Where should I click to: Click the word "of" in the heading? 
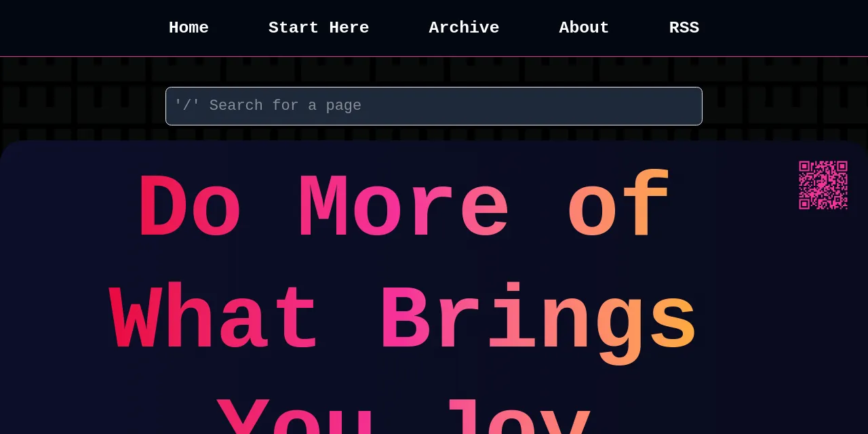(618, 209)
